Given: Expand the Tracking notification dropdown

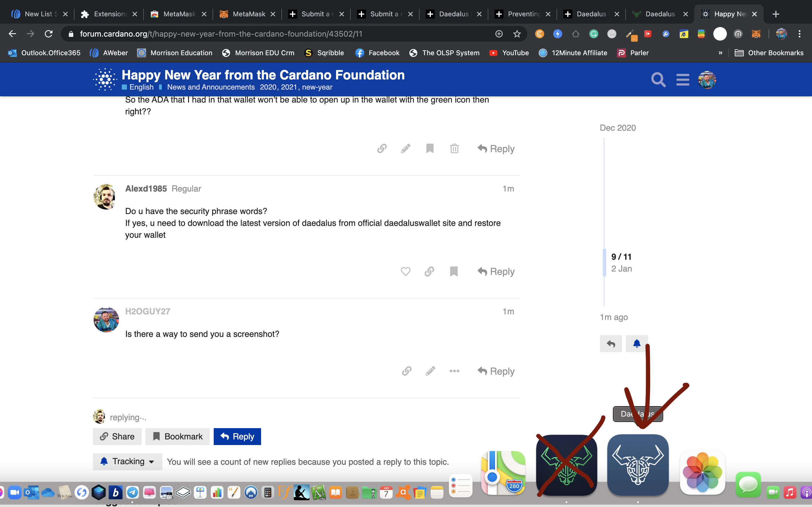Looking at the screenshot, I should coord(127,462).
